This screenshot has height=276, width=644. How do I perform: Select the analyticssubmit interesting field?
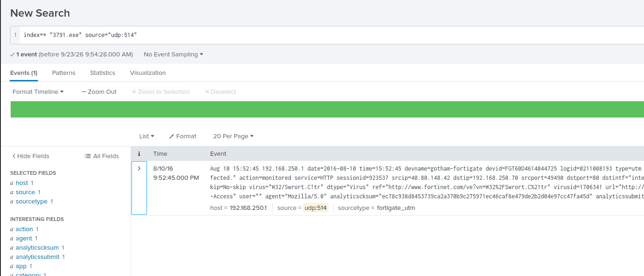(37, 257)
